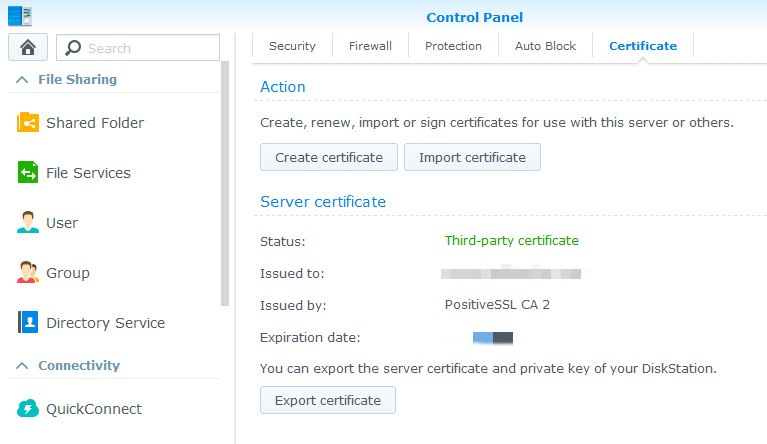Viewport: 767px width, 444px height.
Task: Select the User person icon
Action: coord(28,223)
